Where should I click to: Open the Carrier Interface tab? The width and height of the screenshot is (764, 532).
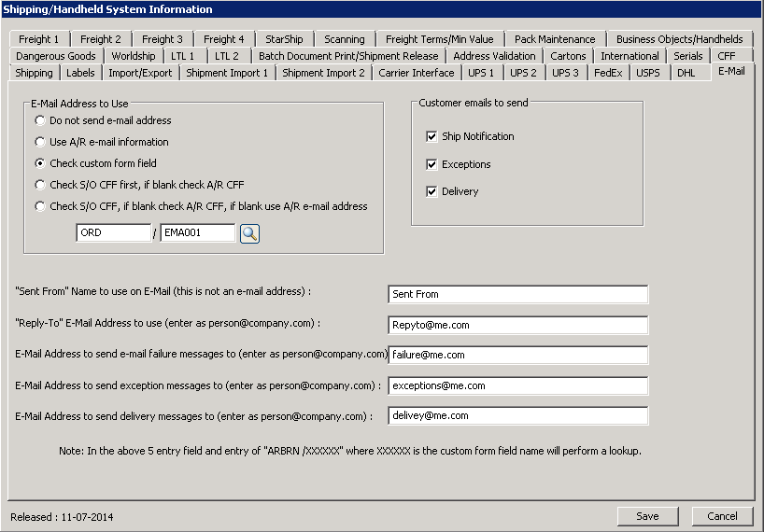(417, 73)
